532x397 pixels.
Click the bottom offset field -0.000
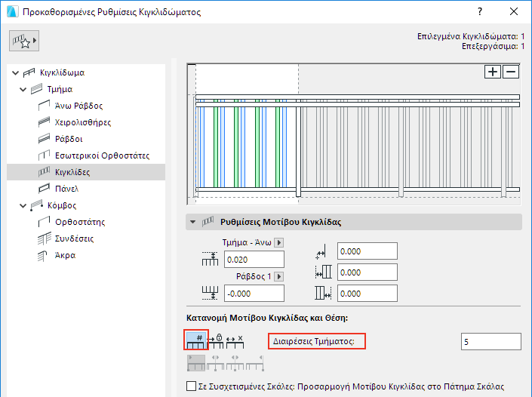coord(254,294)
